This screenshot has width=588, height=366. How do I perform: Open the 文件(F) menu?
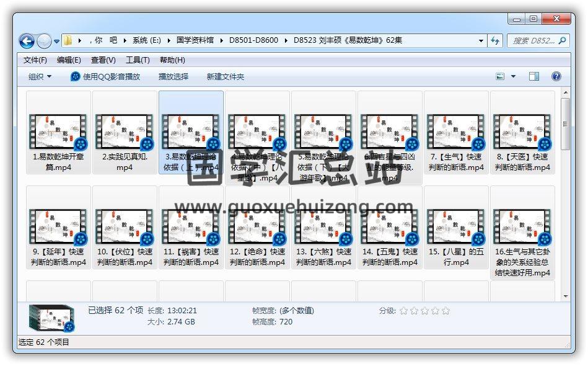pyautogui.click(x=35, y=60)
